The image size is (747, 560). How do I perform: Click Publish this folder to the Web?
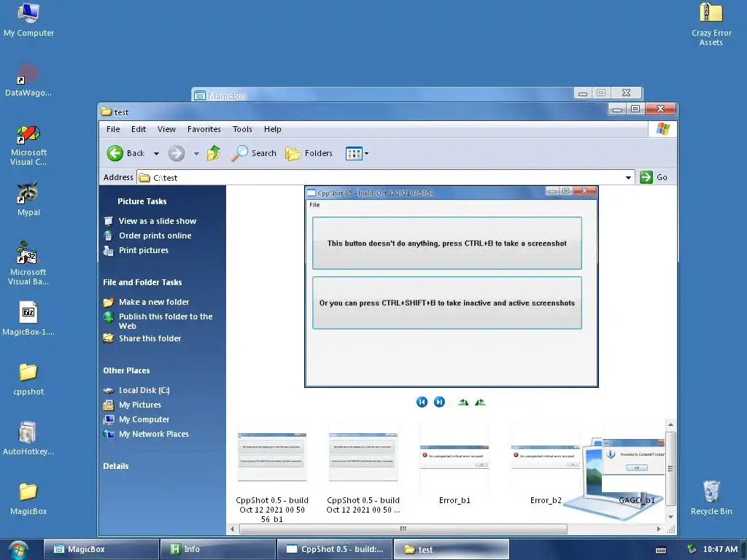tap(166, 321)
